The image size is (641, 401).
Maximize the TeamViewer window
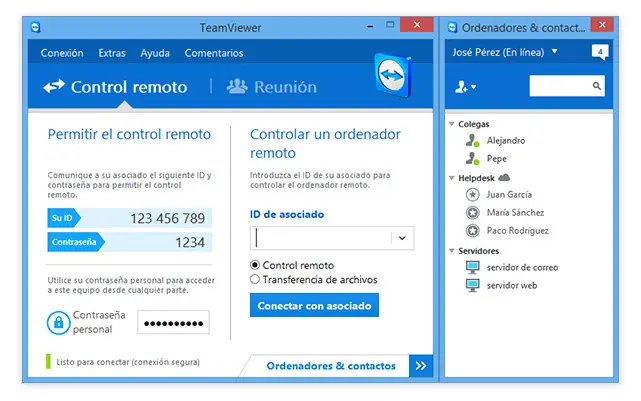pos(390,25)
